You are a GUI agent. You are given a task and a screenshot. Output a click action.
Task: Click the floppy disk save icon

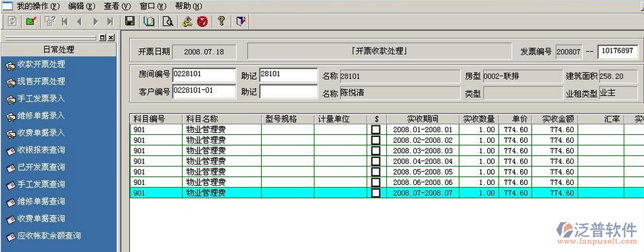pyautogui.click(x=130, y=22)
